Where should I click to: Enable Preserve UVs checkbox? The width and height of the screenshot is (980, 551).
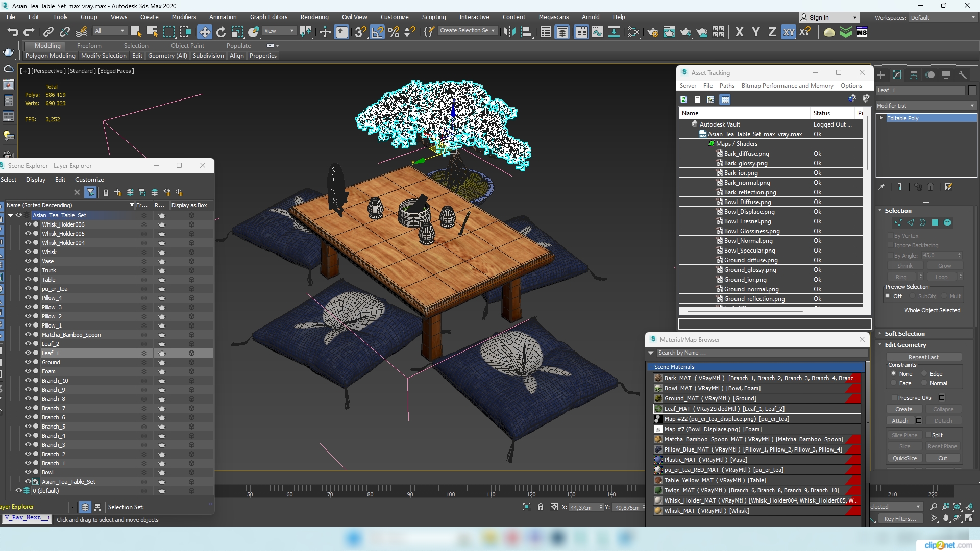pyautogui.click(x=894, y=398)
